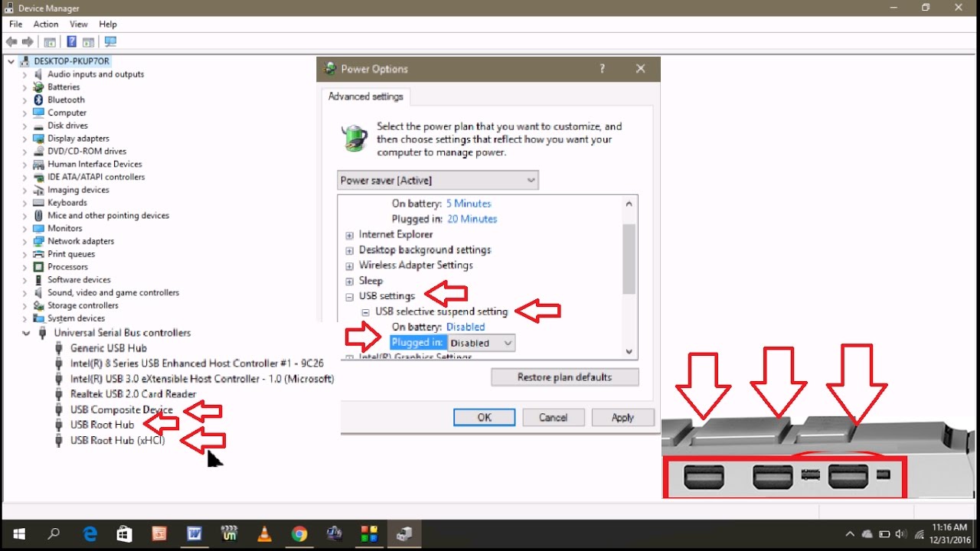Show hidden tray icons chevron

pyautogui.click(x=850, y=534)
